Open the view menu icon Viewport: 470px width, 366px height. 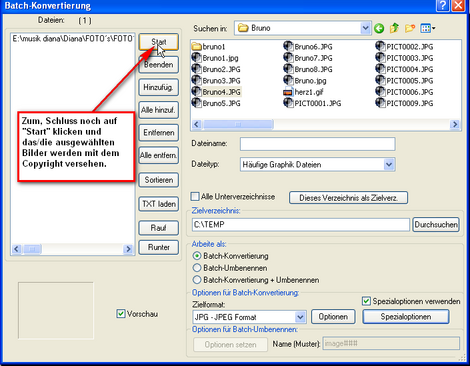coord(428,28)
